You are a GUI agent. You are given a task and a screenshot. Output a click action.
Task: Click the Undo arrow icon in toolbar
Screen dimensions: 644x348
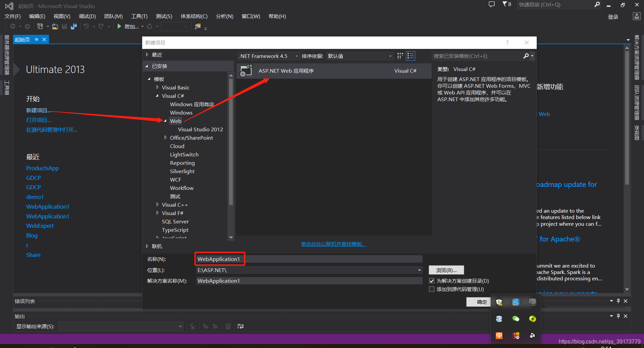[86, 26]
